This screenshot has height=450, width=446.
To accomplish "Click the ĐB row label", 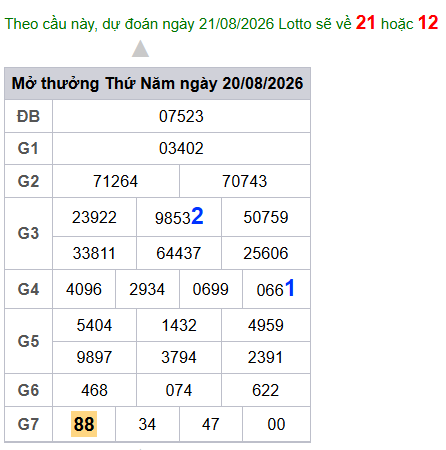I will 28,116.
